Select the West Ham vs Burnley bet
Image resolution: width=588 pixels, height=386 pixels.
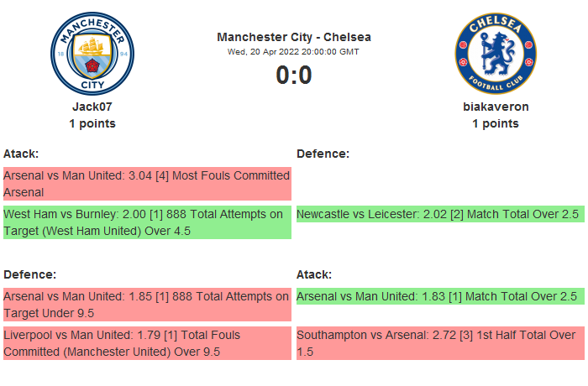click(x=147, y=222)
